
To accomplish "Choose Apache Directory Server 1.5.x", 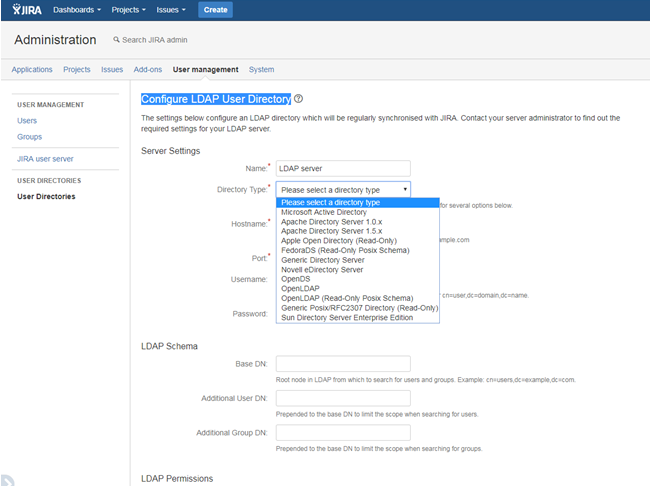I will (x=358, y=231).
